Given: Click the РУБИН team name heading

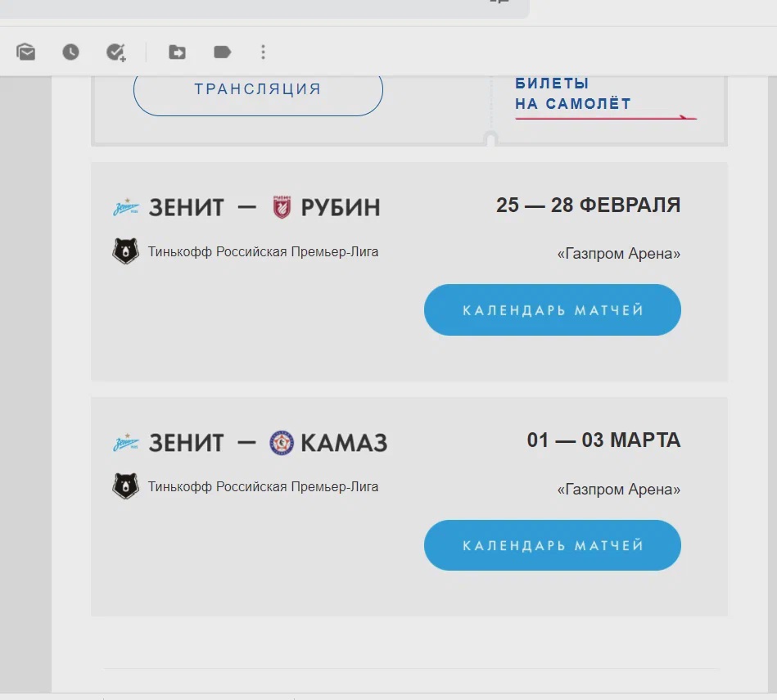Looking at the screenshot, I should point(341,208).
